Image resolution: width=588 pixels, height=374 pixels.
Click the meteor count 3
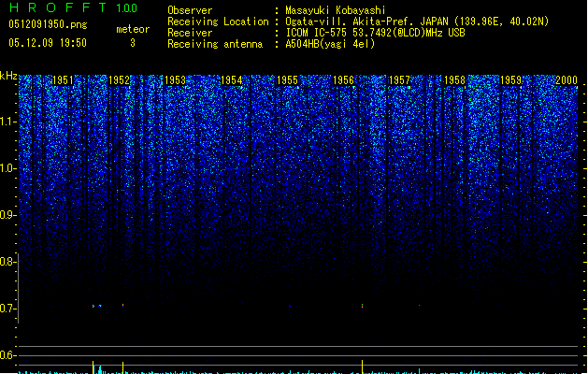(x=133, y=43)
